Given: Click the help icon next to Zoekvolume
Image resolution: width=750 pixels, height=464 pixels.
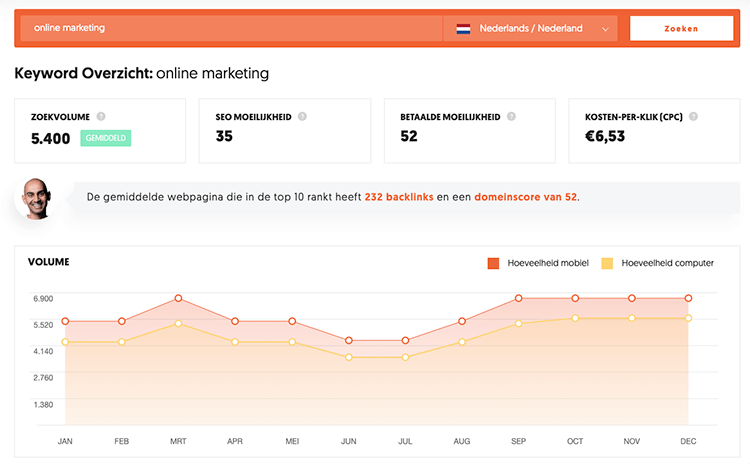Looking at the screenshot, I should 101,117.
